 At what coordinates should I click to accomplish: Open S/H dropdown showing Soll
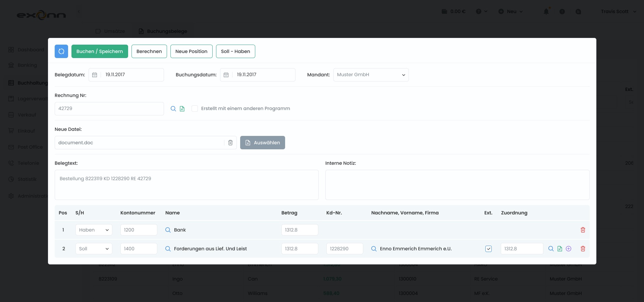point(94,249)
